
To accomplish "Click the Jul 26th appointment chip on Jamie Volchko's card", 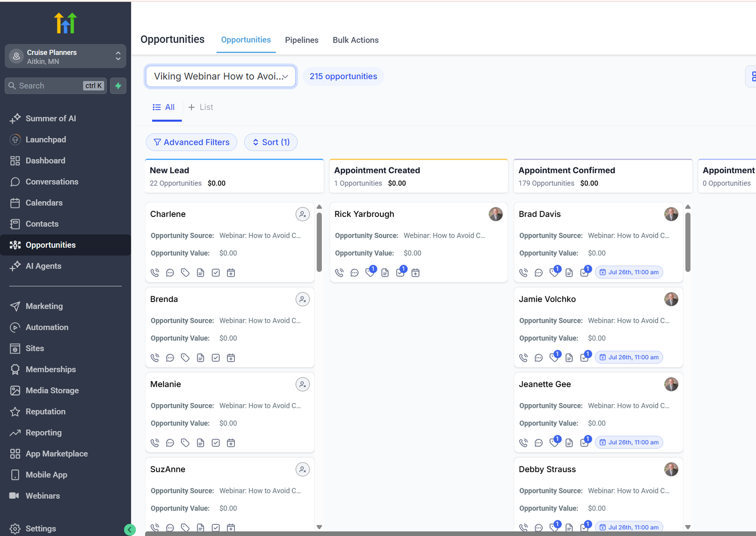I will (629, 357).
